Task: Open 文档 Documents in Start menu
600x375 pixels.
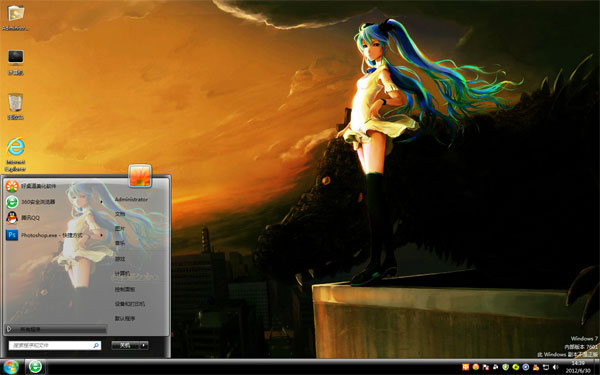Action: coord(120,214)
